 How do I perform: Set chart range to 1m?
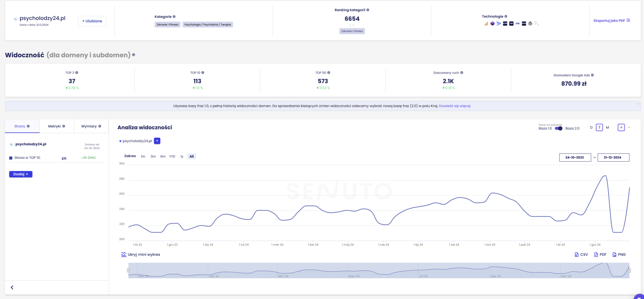[x=143, y=156]
